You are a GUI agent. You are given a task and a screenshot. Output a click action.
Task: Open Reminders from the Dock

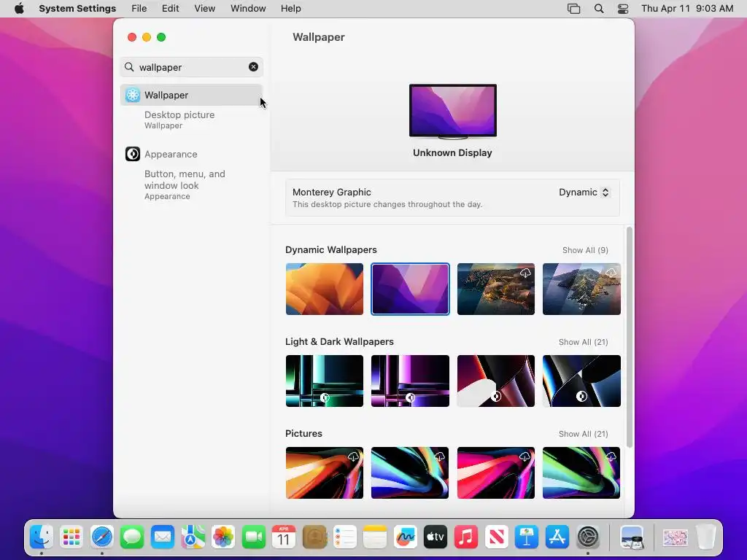344,537
